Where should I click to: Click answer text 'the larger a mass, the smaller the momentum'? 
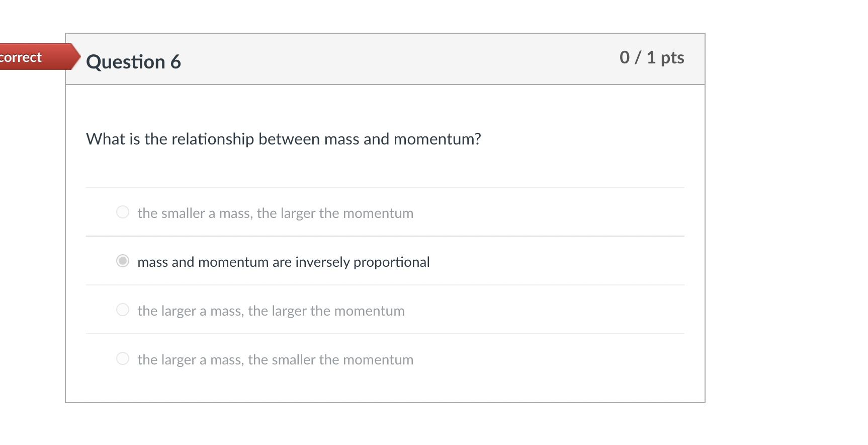click(x=275, y=359)
